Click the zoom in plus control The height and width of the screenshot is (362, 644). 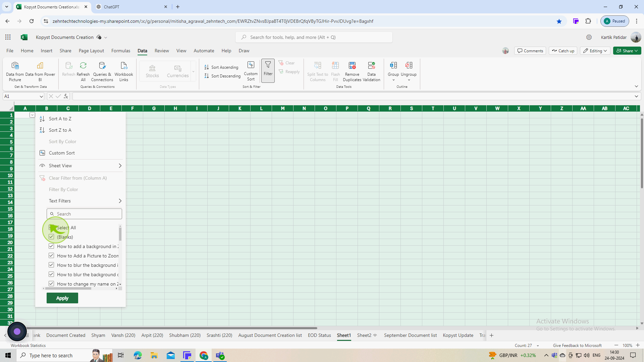tap(638, 345)
